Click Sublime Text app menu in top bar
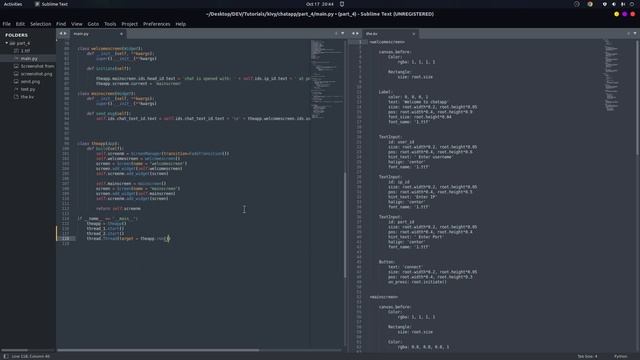The width and height of the screenshot is (640, 360). (51, 4)
